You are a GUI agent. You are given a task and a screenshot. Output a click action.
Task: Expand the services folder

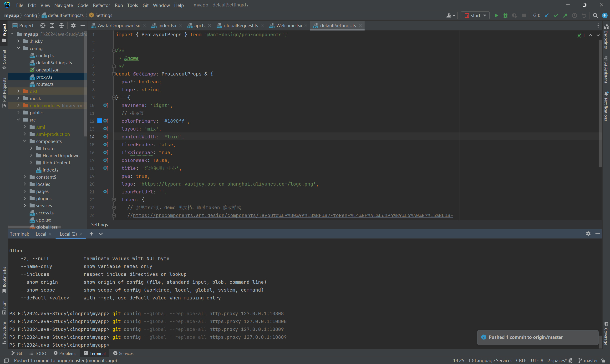pos(25,206)
